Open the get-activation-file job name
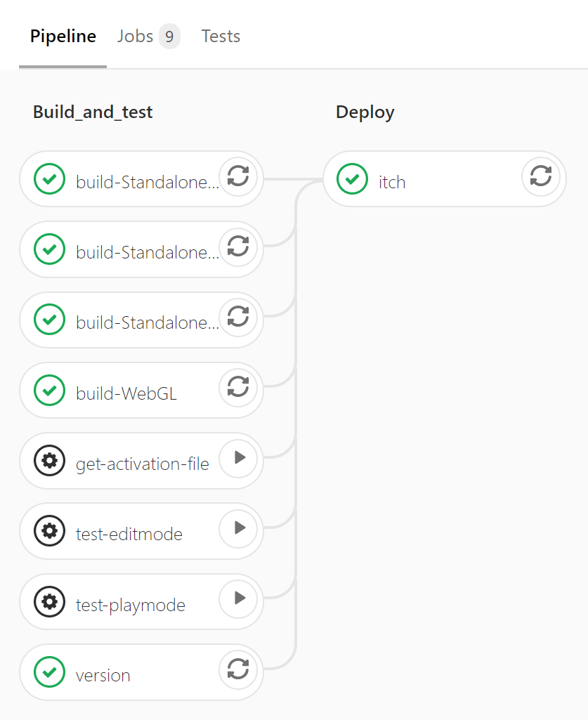 pyautogui.click(x=143, y=464)
